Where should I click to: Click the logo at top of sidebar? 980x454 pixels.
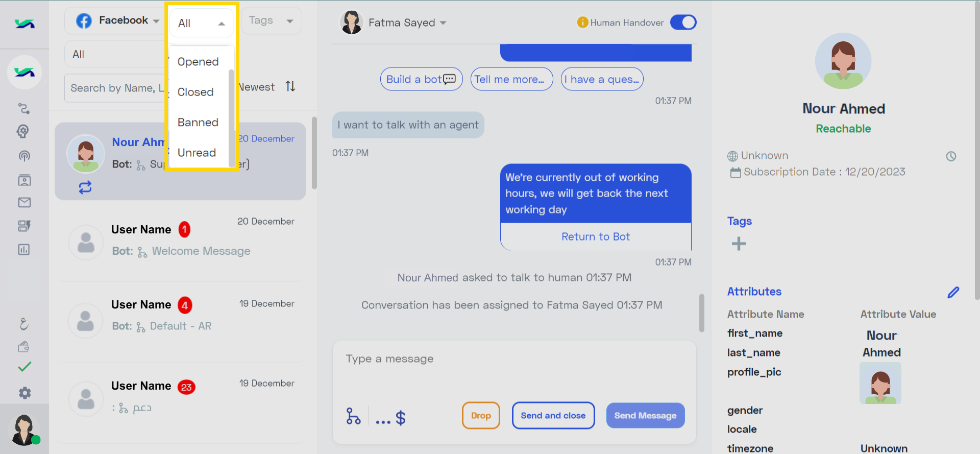pyautogui.click(x=24, y=23)
